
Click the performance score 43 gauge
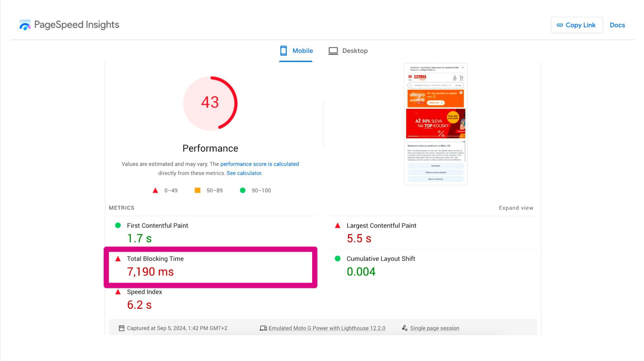pyautogui.click(x=210, y=103)
